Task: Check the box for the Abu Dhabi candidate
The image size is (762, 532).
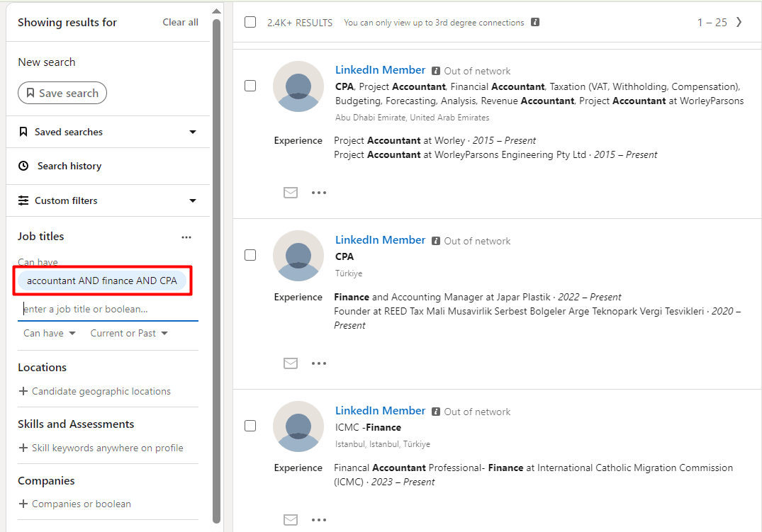Action: click(x=250, y=86)
